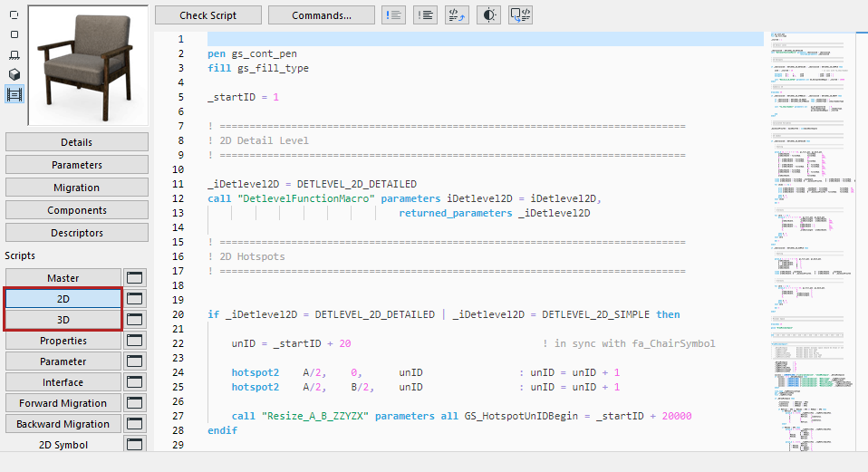
Task: Open Forward Migration script in new window
Action: tap(134, 403)
